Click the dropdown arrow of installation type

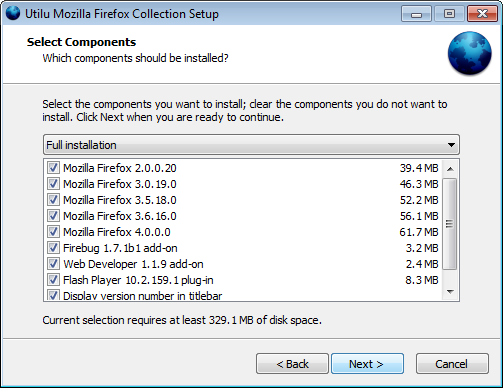(x=451, y=145)
